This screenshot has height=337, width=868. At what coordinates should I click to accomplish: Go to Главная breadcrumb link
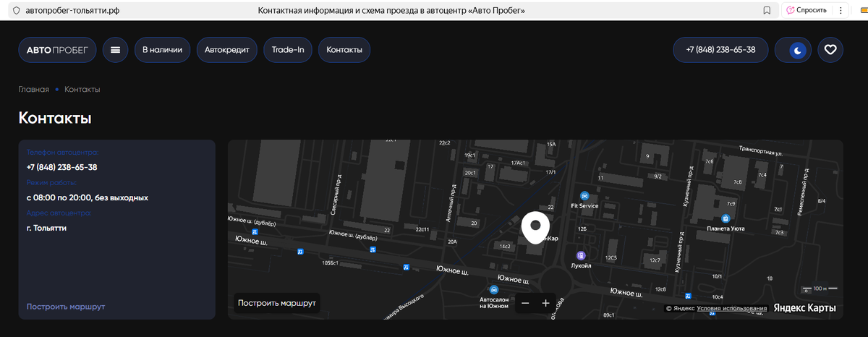[x=34, y=89]
